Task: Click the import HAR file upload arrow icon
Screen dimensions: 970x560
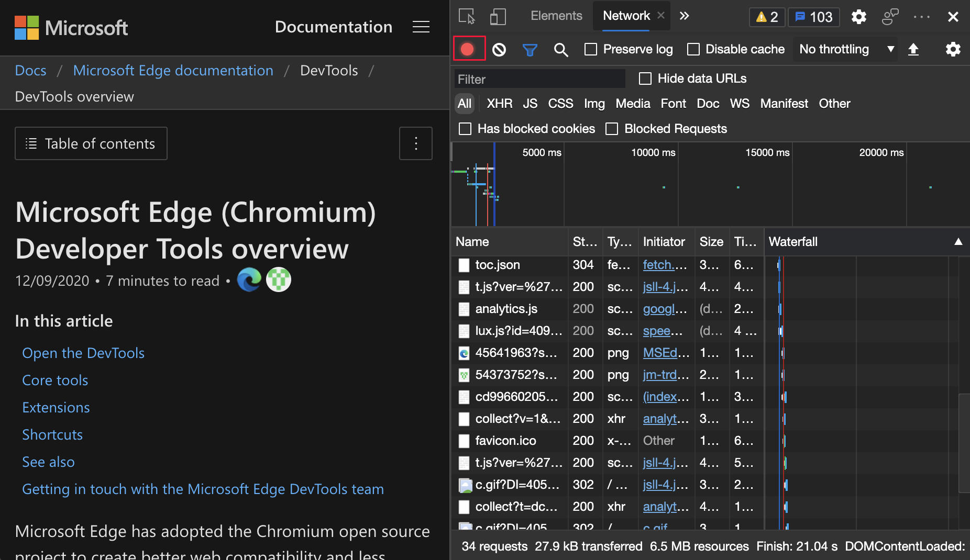Action: click(913, 50)
